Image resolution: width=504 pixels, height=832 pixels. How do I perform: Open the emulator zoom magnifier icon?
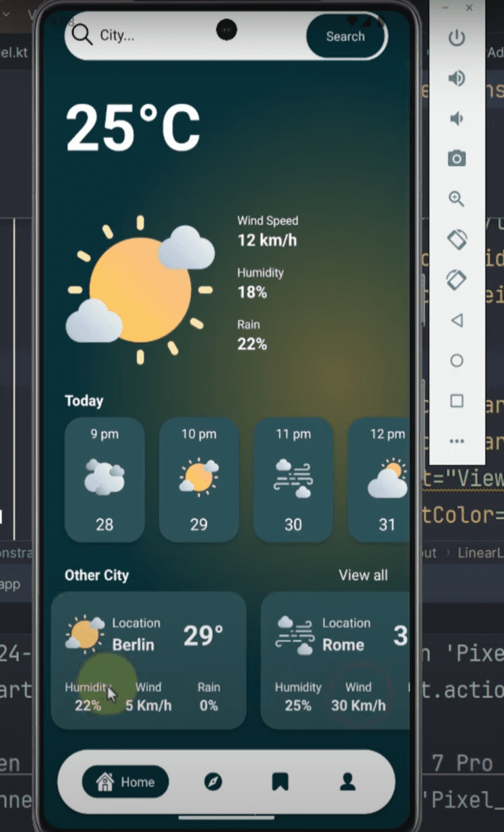(x=457, y=199)
